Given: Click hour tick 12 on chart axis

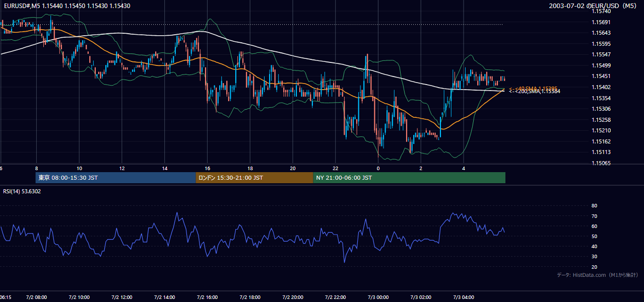Looking at the screenshot, I should click(x=122, y=169).
